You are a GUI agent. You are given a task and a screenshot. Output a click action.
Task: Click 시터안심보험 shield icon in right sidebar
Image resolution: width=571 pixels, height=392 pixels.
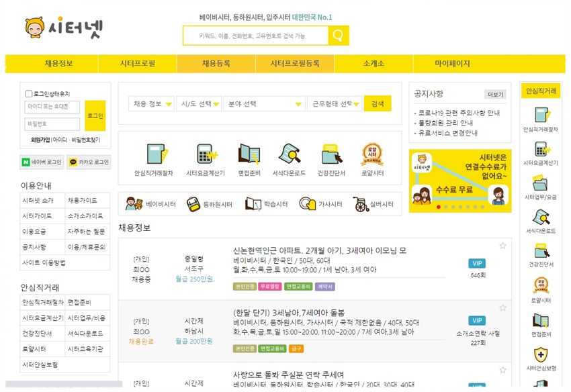[x=541, y=354]
